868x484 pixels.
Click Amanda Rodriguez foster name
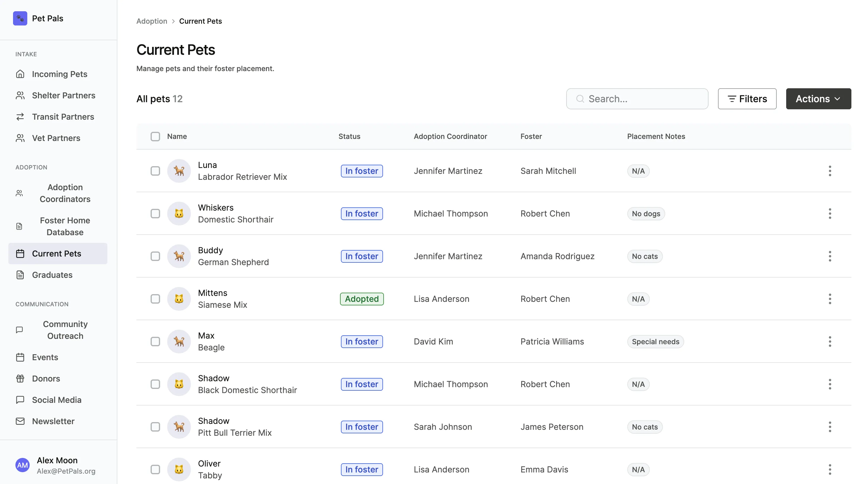click(557, 256)
